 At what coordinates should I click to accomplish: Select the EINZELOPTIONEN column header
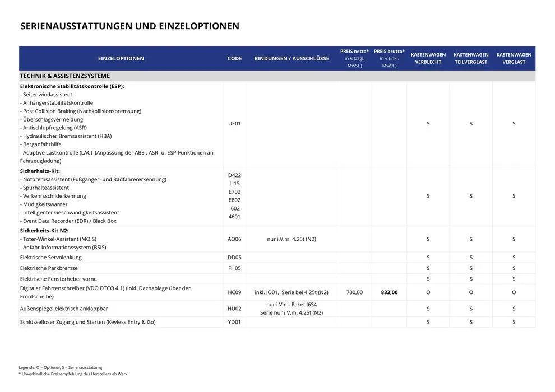121,59
